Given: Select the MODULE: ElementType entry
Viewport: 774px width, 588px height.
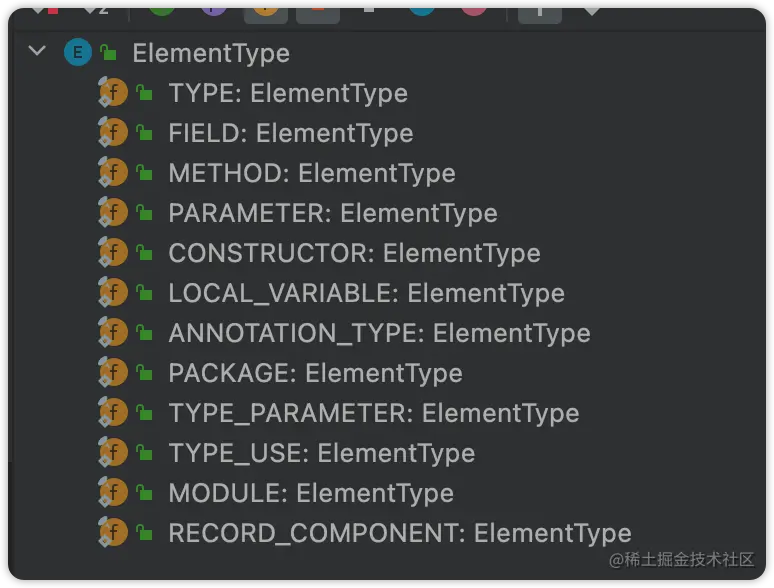Looking at the screenshot, I should (310, 493).
